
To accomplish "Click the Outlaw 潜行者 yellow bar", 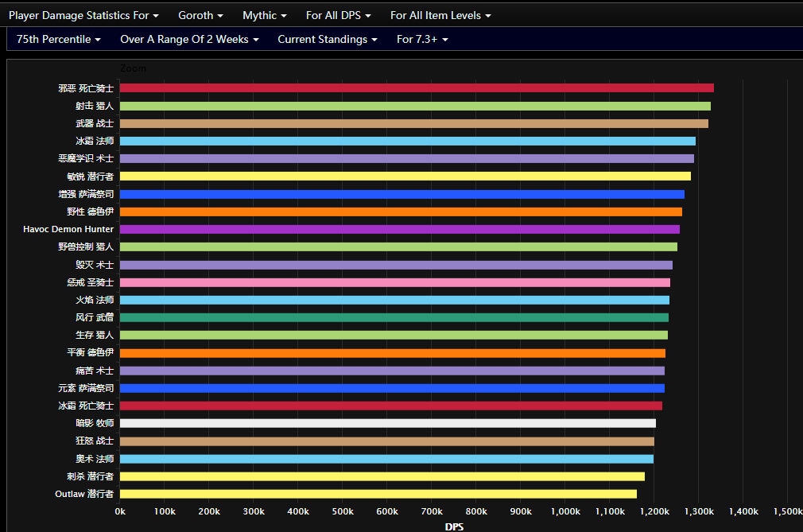I will [x=378, y=494].
